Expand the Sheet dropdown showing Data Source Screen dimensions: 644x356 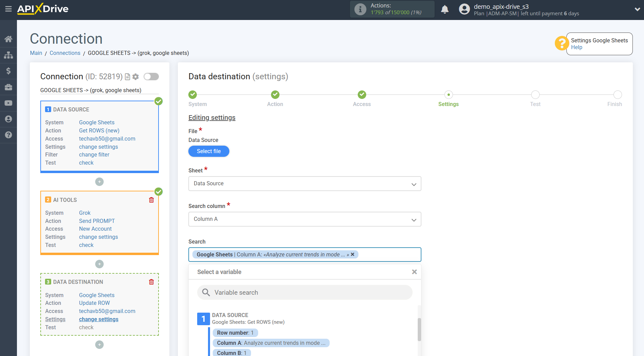click(x=305, y=184)
